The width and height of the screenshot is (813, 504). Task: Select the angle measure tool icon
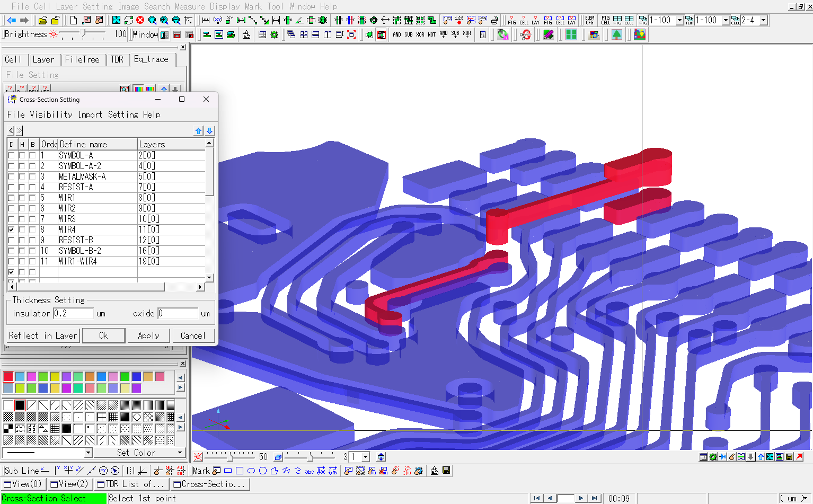[x=299, y=20]
